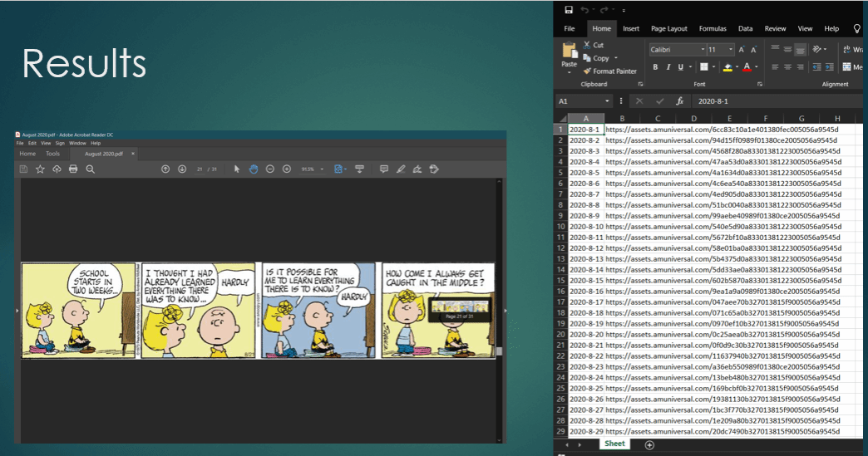Click the cloud upload icon in Acrobat
Image resolution: width=868 pixels, height=456 pixels.
click(x=57, y=169)
